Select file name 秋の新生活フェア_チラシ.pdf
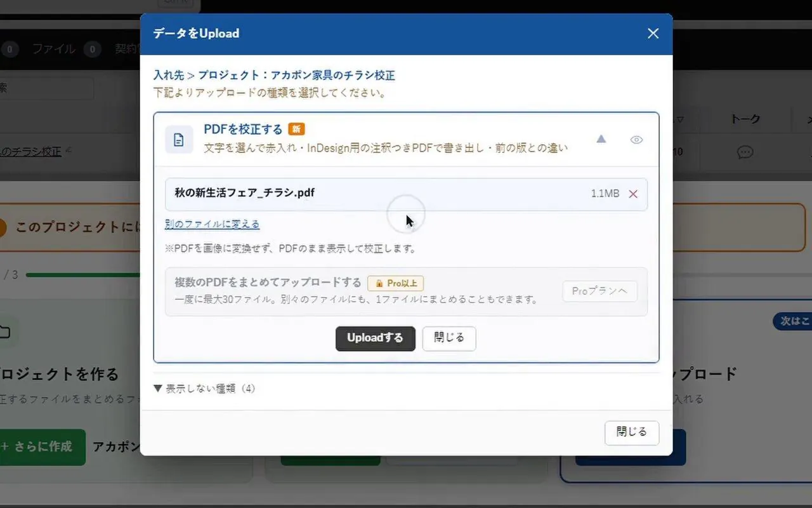812x508 pixels. coord(244,192)
